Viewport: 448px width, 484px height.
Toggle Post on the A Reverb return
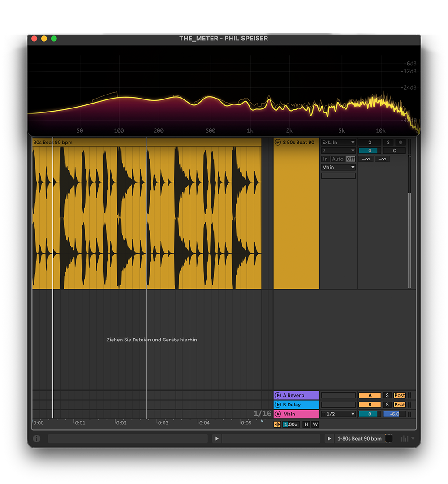(x=400, y=395)
